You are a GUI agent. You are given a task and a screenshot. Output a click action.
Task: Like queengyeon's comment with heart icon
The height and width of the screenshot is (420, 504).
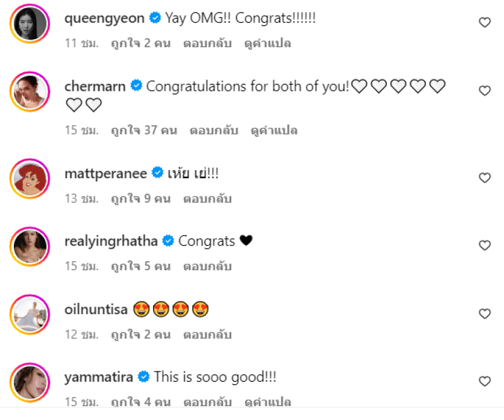[484, 23]
